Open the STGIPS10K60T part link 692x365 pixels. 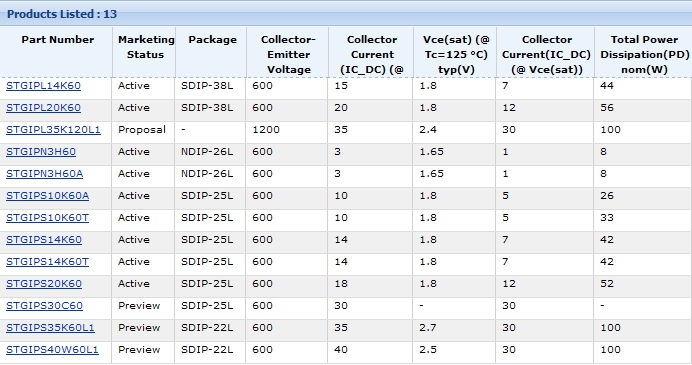click(48, 218)
